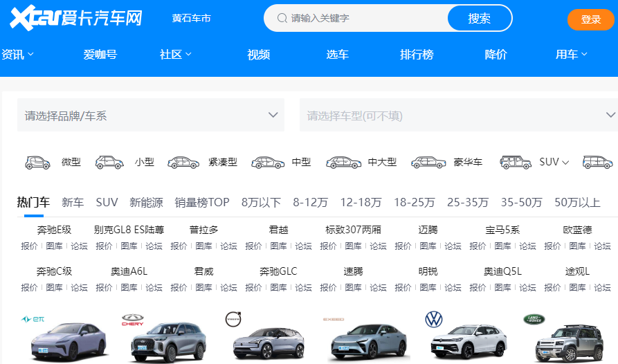Open 报价 under 奔驰C级
The image size is (618, 364).
(29, 288)
